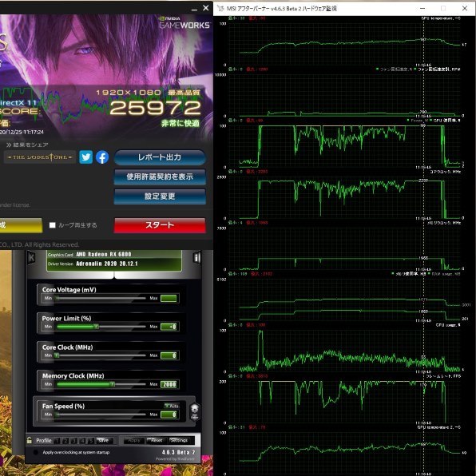Screen dimensions: 476x476
Task: Toggle Apply overclocking at system startup
Action: click(36, 452)
